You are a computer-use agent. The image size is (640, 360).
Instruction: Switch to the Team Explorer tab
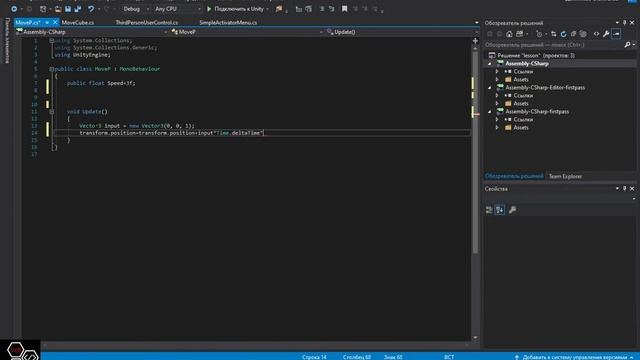565,176
